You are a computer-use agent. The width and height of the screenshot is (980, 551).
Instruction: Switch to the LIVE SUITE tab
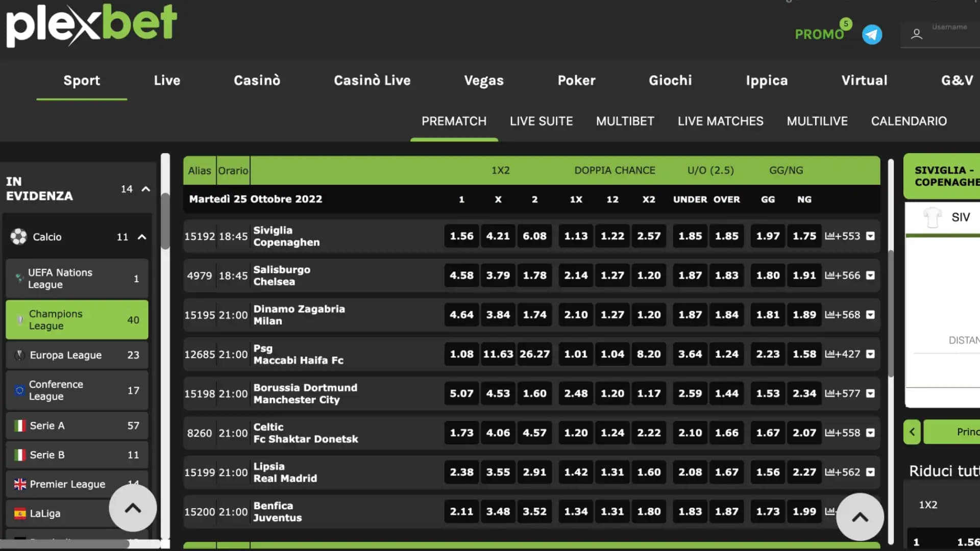point(541,121)
